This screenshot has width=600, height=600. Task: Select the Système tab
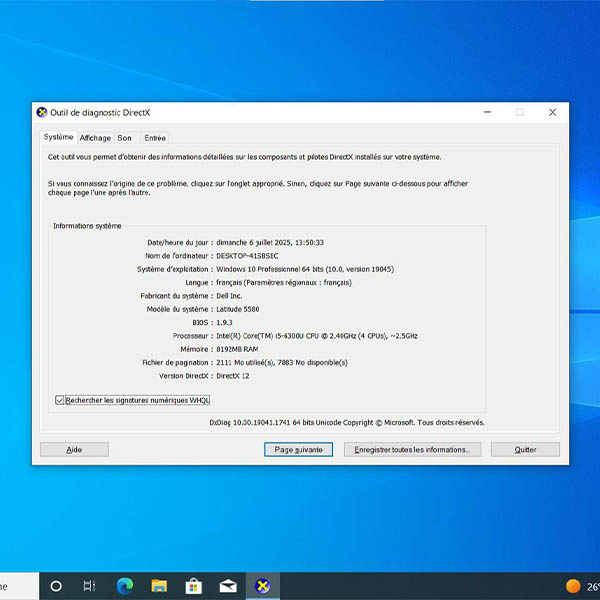pyautogui.click(x=58, y=137)
